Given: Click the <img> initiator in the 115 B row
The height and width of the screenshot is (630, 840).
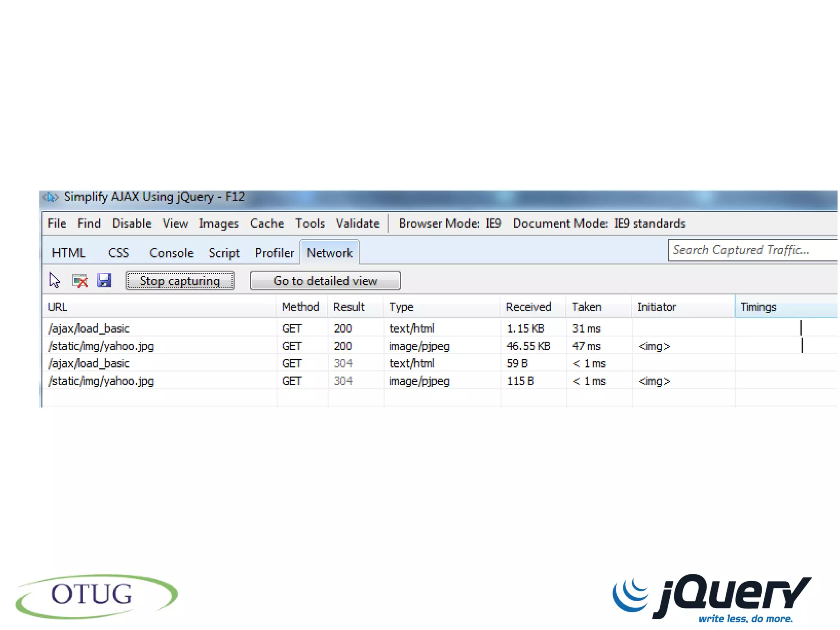Looking at the screenshot, I should click(654, 381).
